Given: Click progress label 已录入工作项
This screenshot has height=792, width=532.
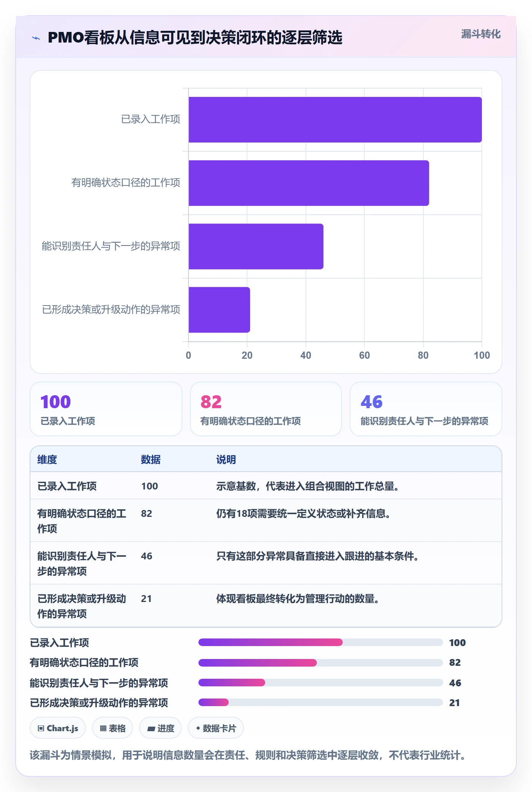Looking at the screenshot, I should (59, 643).
